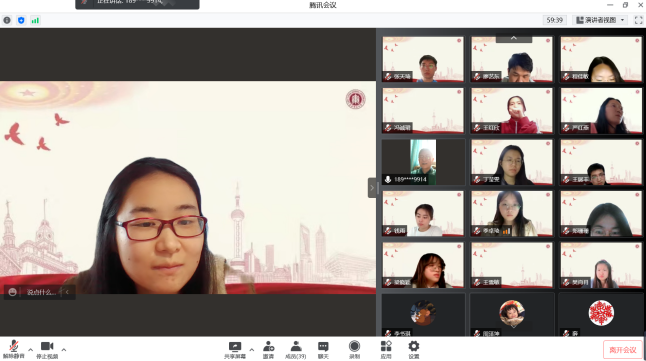646x361 pixels.
Task: Select 钱雨 participant video tile
Action: 423,213
